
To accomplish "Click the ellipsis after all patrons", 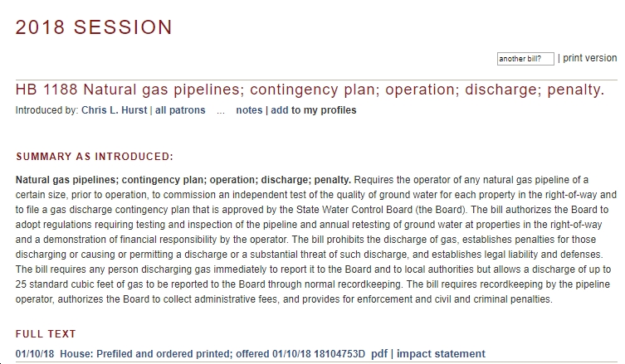I will tap(221, 111).
